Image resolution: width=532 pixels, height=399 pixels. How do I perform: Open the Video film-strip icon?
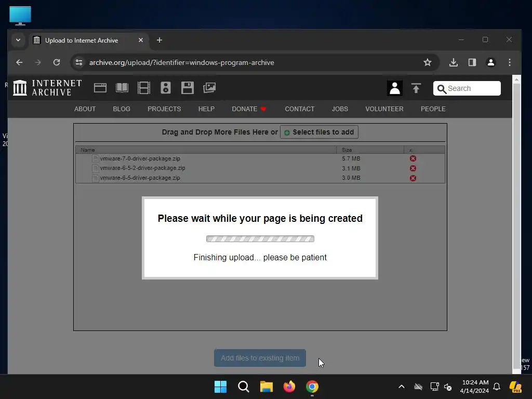(x=144, y=88)
